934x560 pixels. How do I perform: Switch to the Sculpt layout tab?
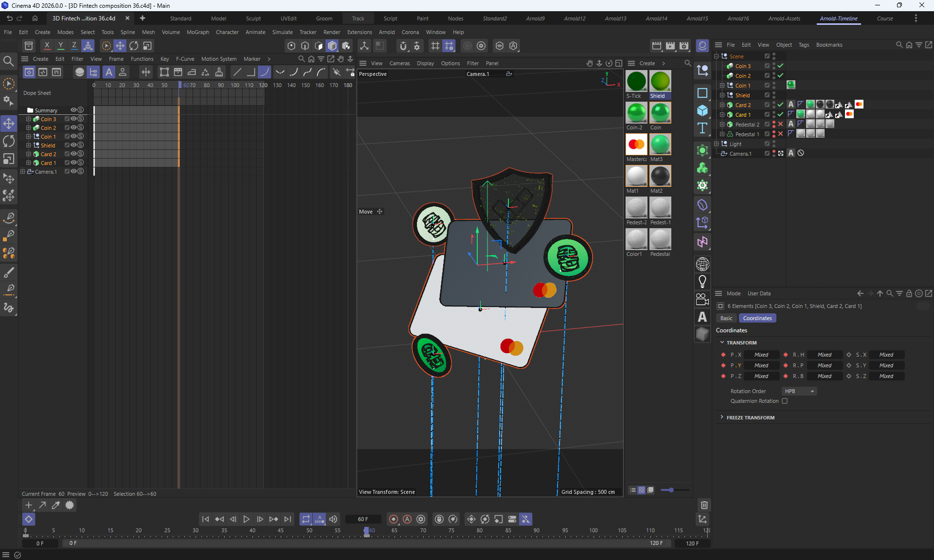click(x=253, y=18)
